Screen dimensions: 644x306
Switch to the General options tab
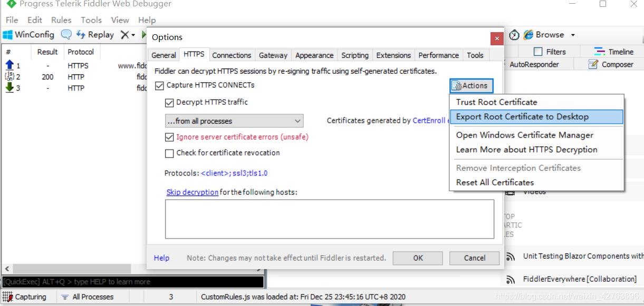164,55
